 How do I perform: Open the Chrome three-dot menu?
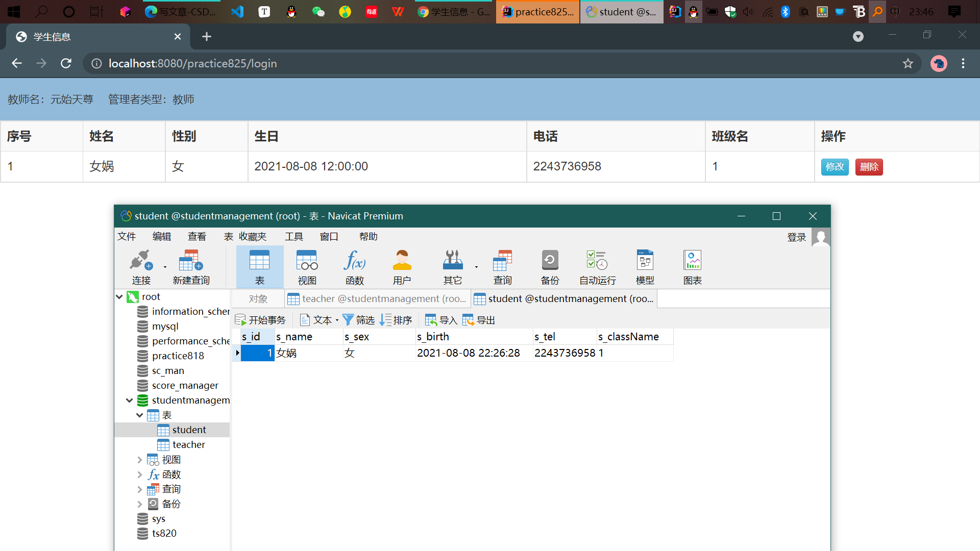963,63
